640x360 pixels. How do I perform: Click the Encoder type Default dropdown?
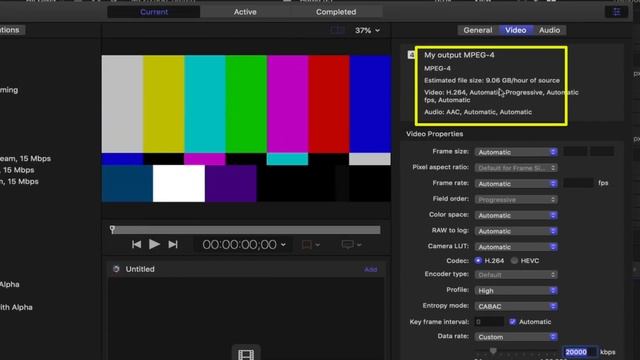tap(516, 275)
